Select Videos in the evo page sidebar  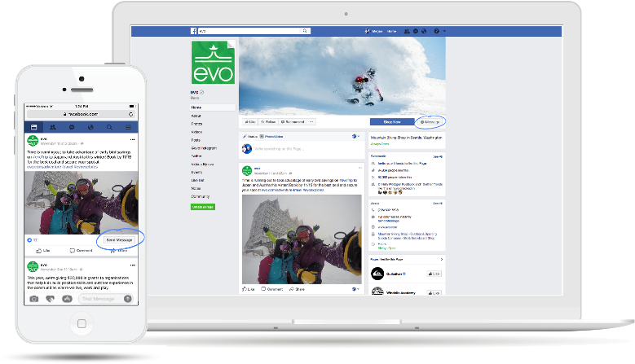click(196, 132)
